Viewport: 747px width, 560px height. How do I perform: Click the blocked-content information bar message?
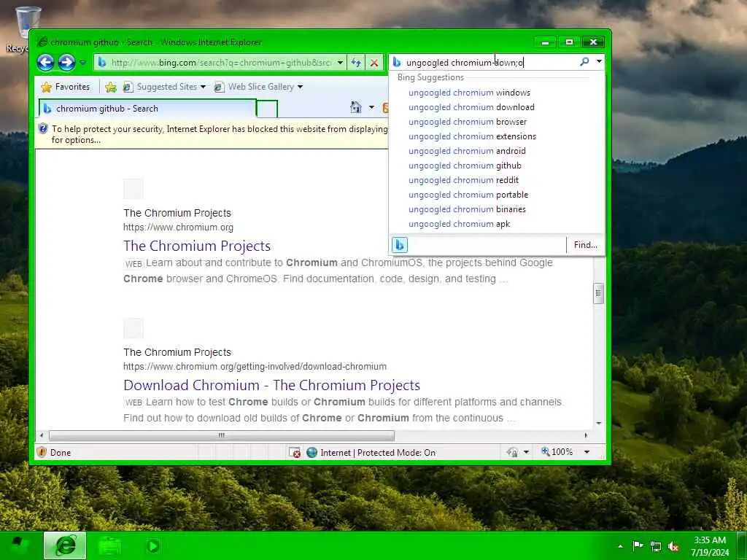tap(220, 134)
